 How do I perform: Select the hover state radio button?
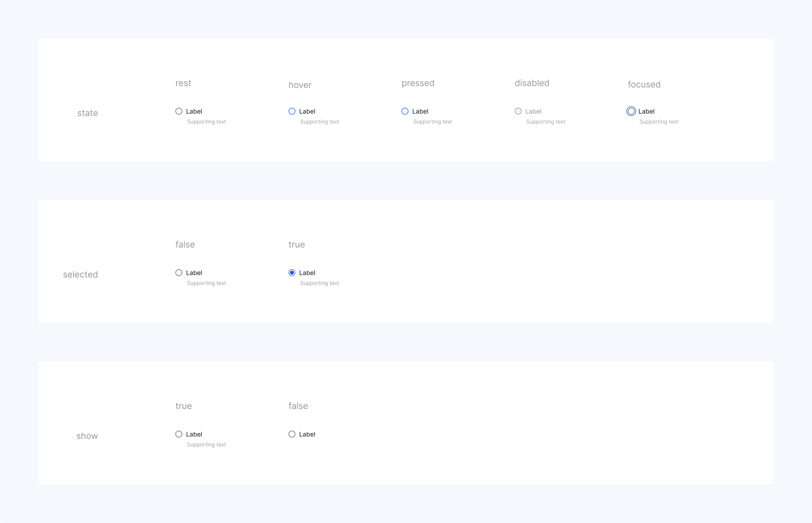click(292, 111)
